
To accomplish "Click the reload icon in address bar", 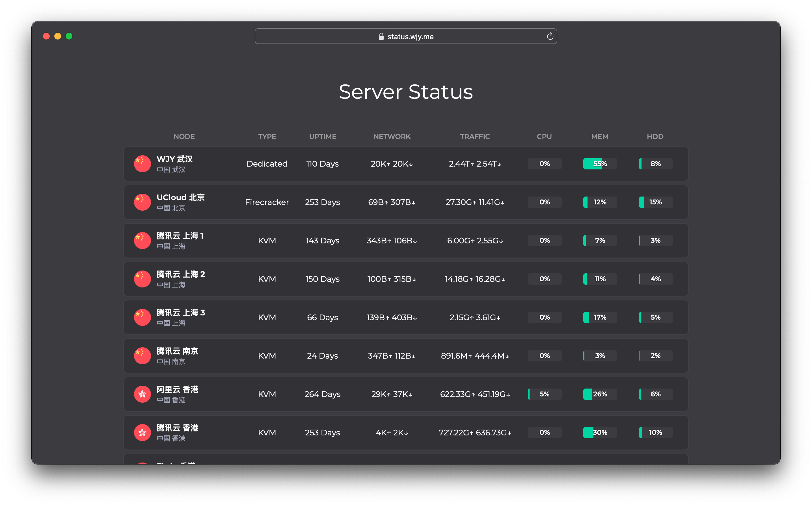I will [x=550, y=36].
